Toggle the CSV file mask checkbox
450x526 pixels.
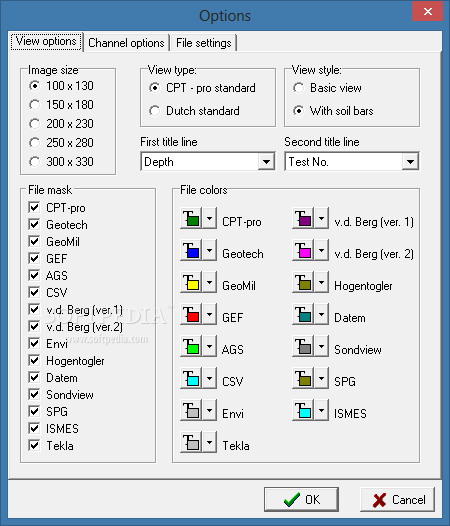coord(34,292)
